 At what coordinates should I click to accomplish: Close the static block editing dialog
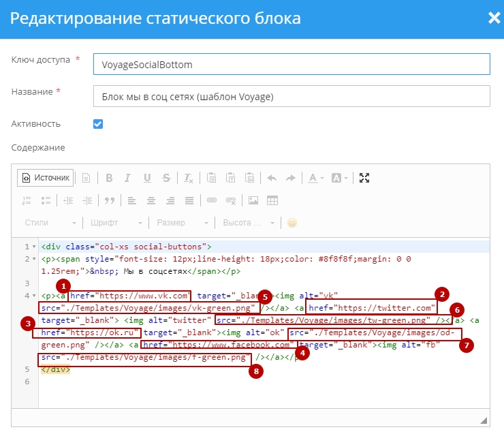pyautogui.click(x=493, y=18)
